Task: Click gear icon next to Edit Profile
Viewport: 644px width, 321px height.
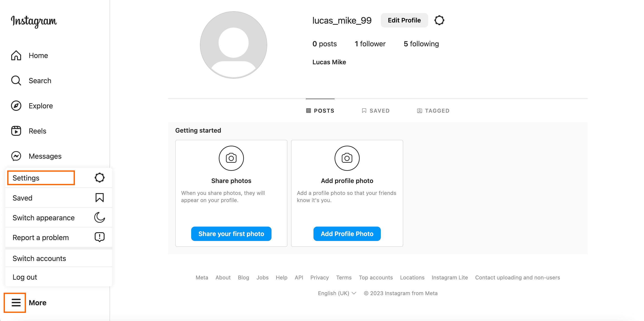Action: click(x=439, y=20)
